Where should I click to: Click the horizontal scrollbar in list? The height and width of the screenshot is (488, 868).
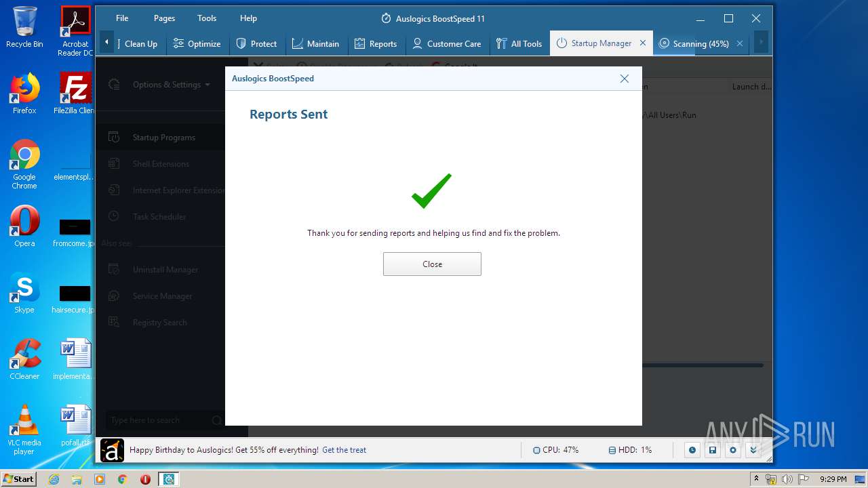[703, 365]
